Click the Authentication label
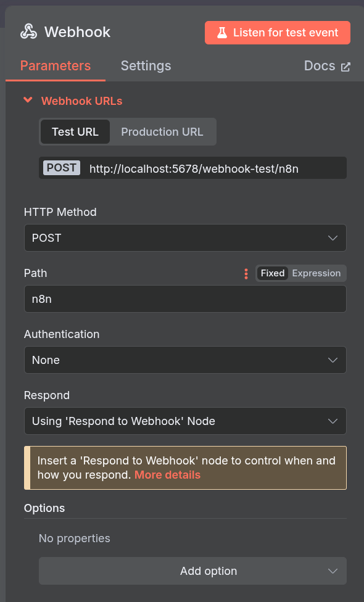Screen dimensions: 364x602 (x=62, y=334)
